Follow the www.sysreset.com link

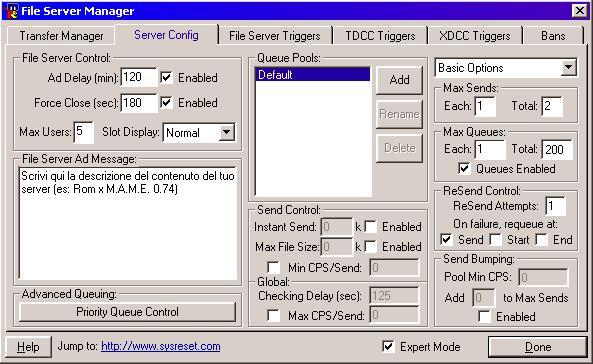tap(161, 346)
